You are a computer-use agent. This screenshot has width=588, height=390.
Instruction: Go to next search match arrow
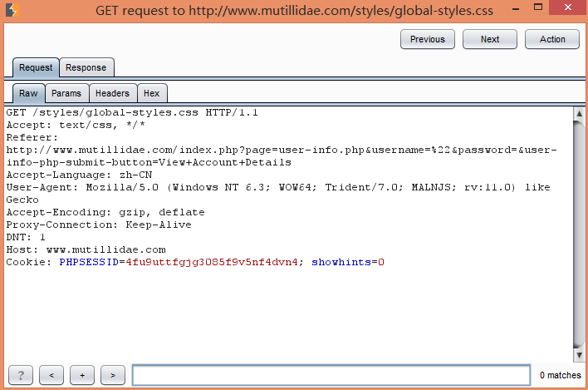click(113, 375)
